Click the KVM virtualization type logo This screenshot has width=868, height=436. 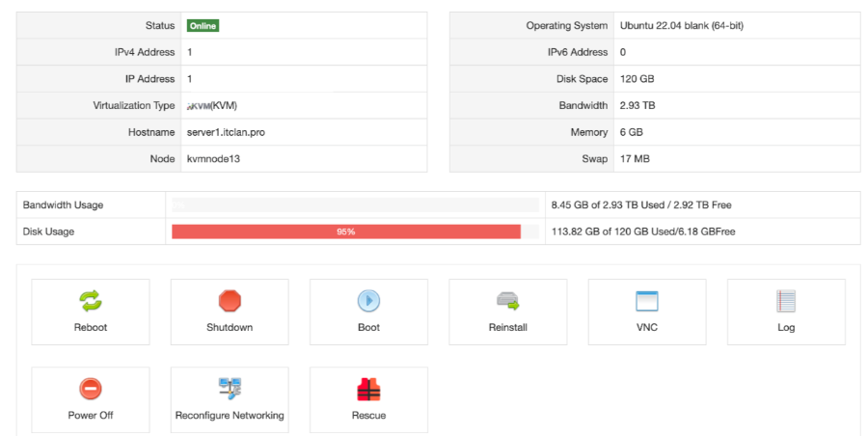point(198,106)
